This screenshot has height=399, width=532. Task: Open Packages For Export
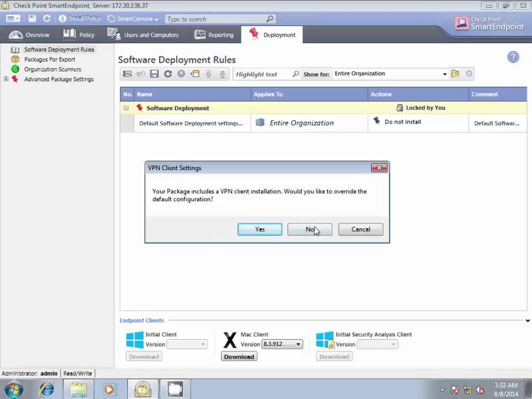point(49,59)
